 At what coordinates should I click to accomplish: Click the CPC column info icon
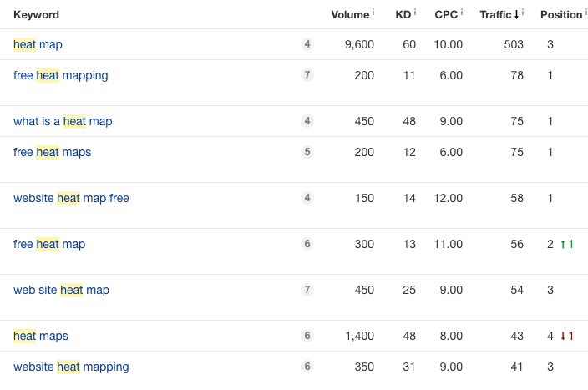point(461,13)
